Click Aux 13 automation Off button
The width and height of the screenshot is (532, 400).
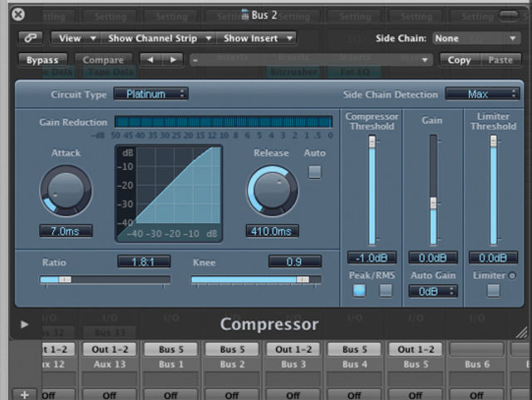[110, 395]
